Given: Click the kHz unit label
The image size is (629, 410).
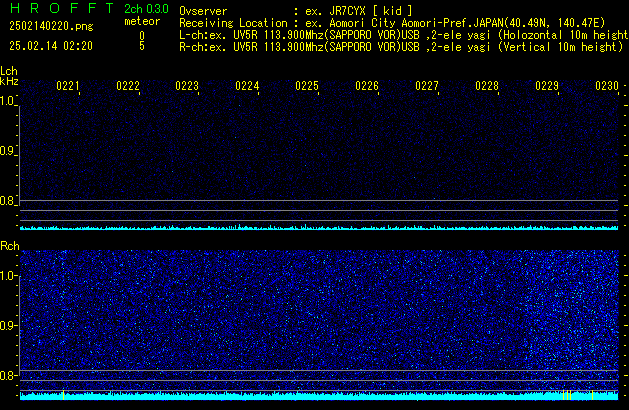Looking at the screenshot, I should click(x=9, y=81).
